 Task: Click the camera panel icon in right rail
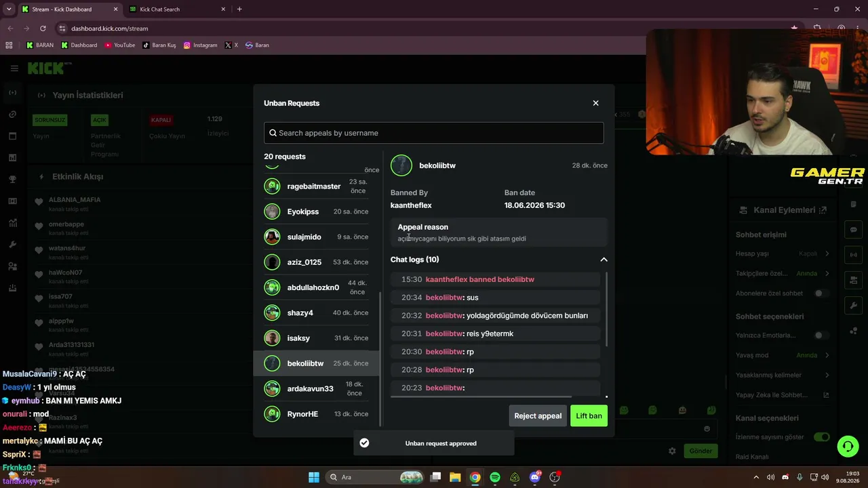[854, 280]
